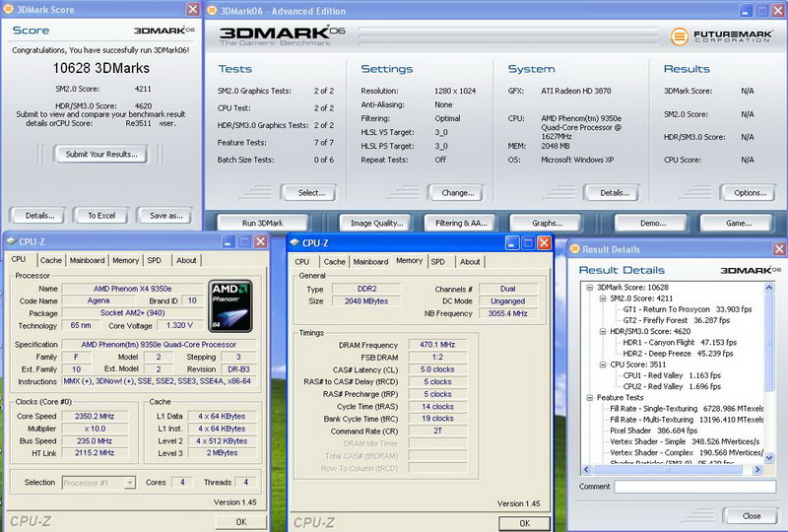The image size is (788, 532).
Task: Click the Result Details scroll left arrow
Action: click(x=586, y=470)
